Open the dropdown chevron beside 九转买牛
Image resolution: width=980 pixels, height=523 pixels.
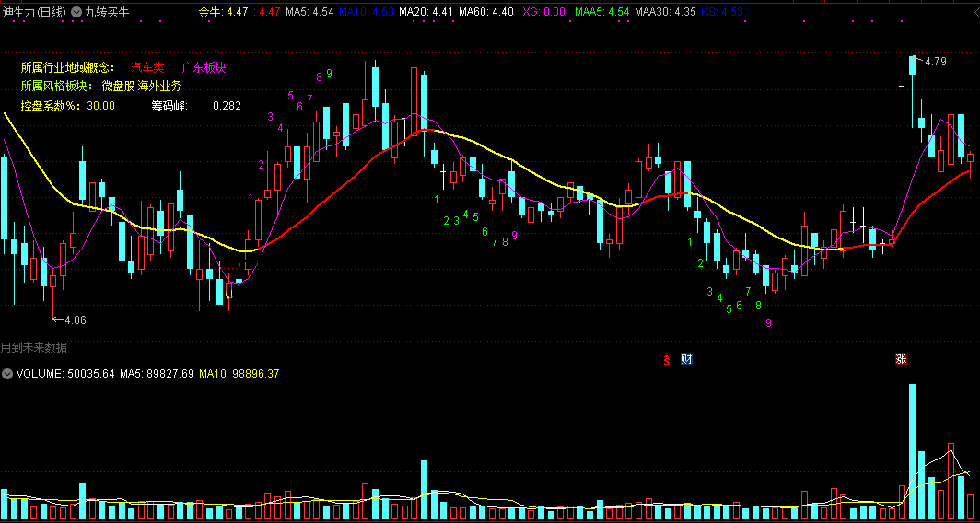(76, 12)
